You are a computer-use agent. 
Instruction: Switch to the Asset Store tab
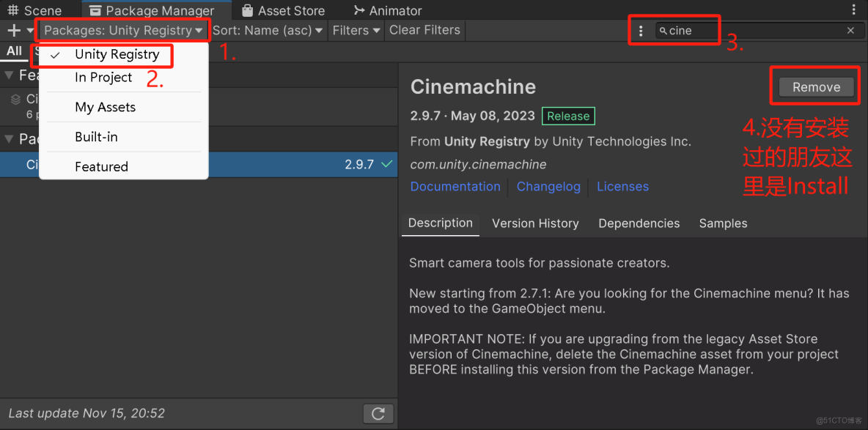pyautogui.click(x=282, y=10)
